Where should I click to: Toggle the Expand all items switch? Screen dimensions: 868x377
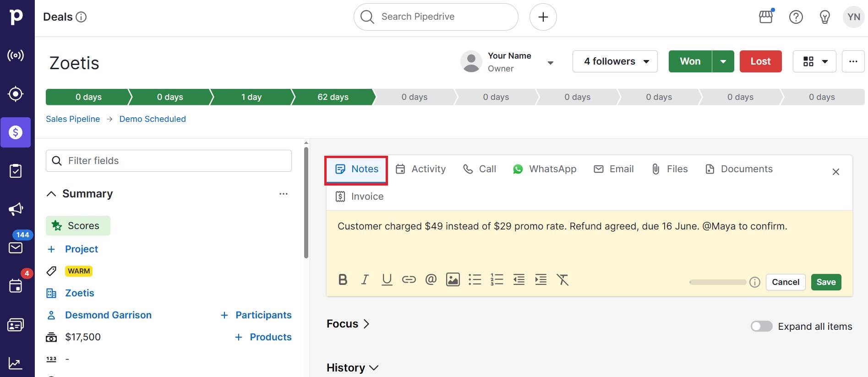point(762,326)
